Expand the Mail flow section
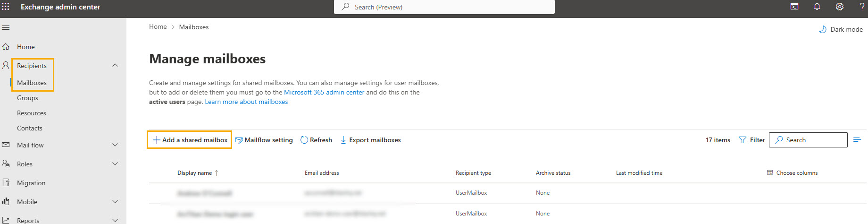Viewport: 868px width, 224px height. [115, 145]
